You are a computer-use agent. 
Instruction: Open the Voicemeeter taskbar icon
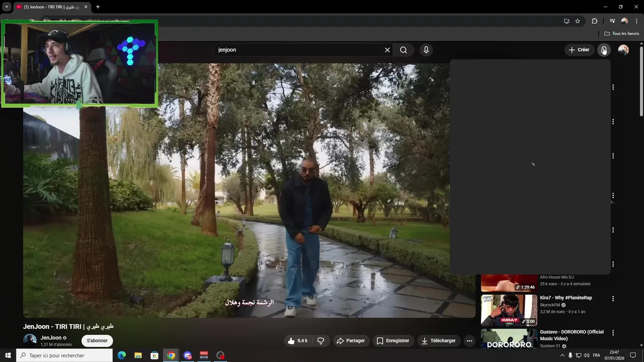tap(204, 355)
